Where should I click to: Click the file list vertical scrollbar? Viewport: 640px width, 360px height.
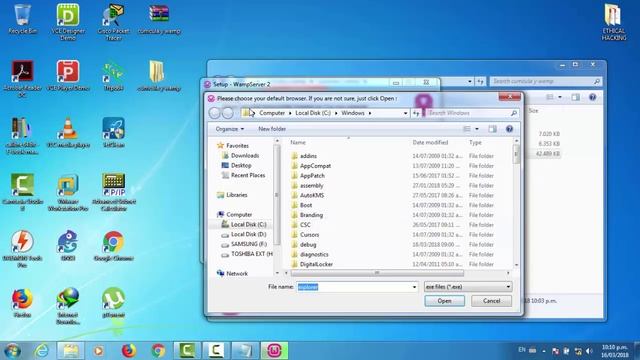pyautogui.click(x=516, y=154)
